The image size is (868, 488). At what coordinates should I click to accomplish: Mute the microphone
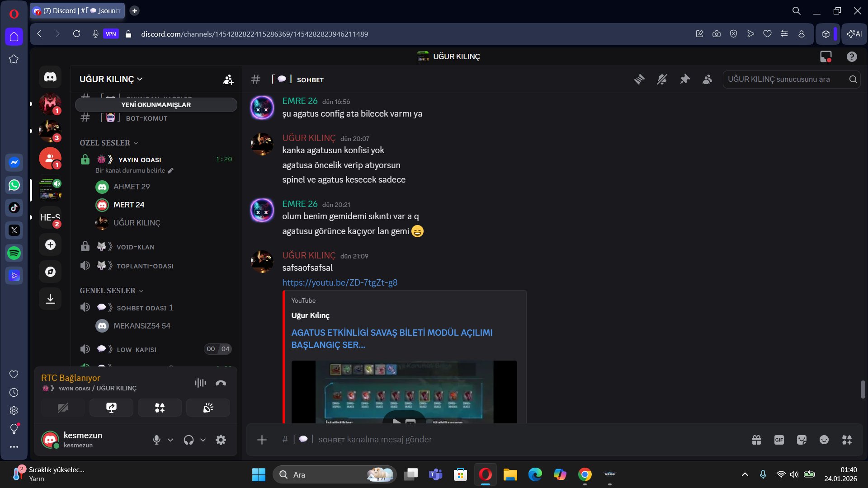(x=156, y=440)
